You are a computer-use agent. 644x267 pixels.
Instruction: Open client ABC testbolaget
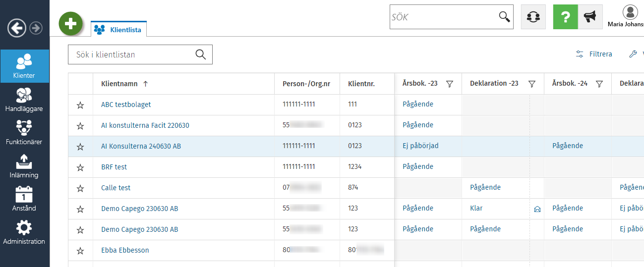click(126, 105)
